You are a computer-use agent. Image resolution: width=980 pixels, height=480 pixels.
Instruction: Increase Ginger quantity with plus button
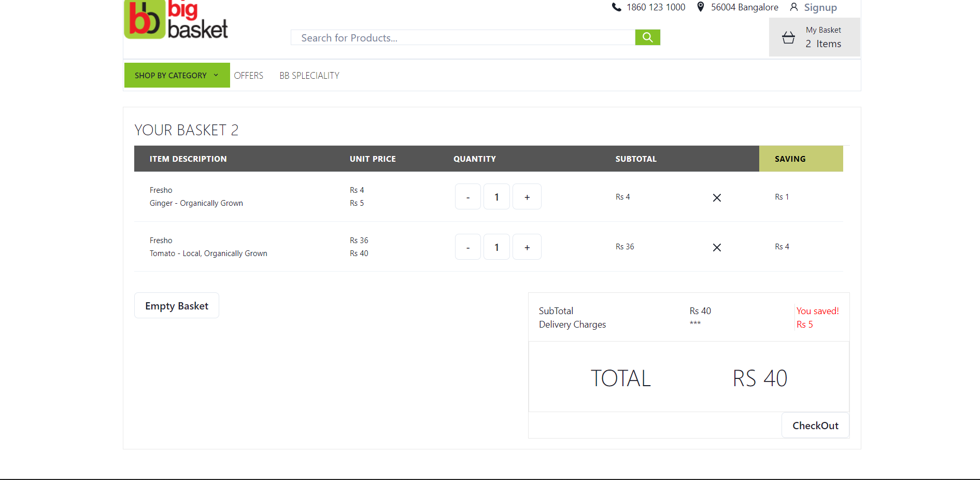point(527,196)
